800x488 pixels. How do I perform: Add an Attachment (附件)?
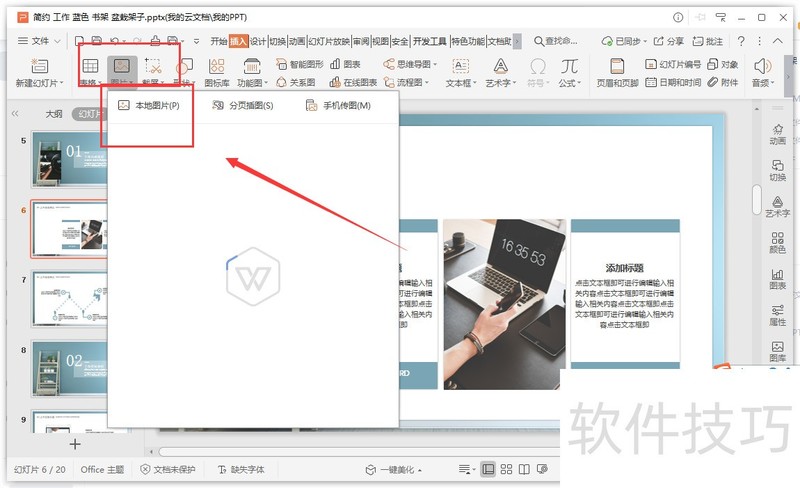723,82
